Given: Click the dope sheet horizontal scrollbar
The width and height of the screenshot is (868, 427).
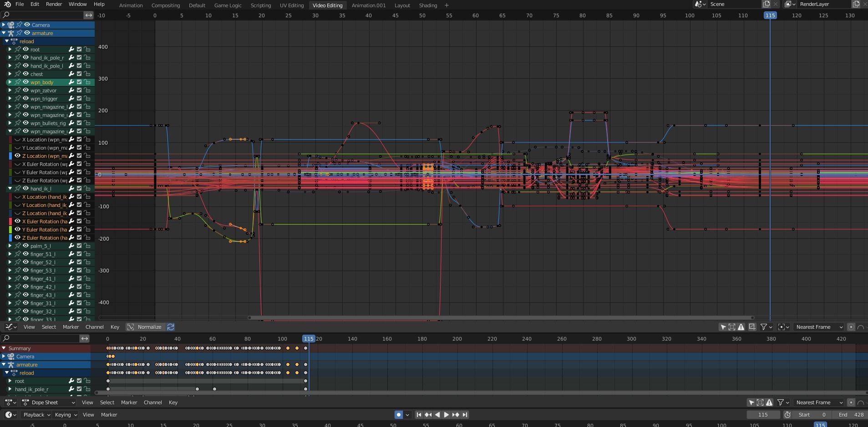Looking at the screenshot, I should tap(480, 392).
